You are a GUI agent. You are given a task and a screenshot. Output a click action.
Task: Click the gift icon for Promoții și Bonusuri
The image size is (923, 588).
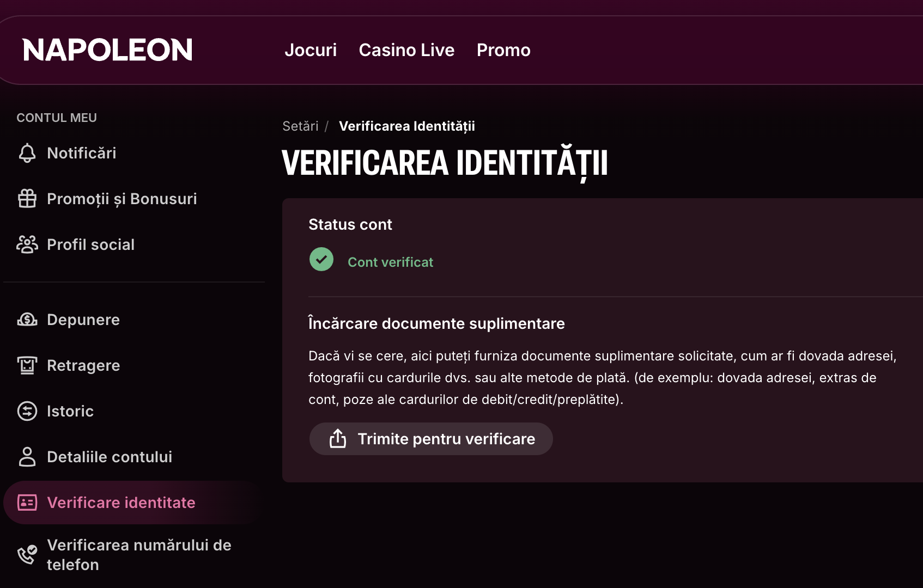click(27, 199)
